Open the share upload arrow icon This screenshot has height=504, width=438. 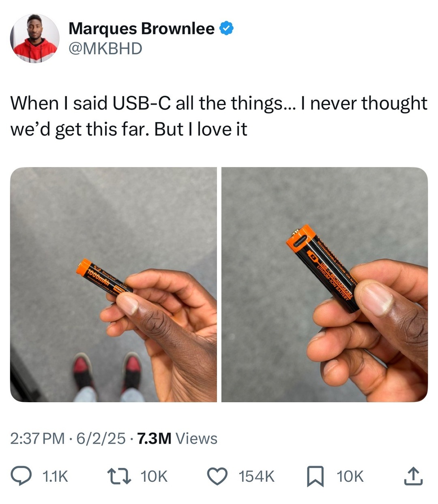(413, 476)
